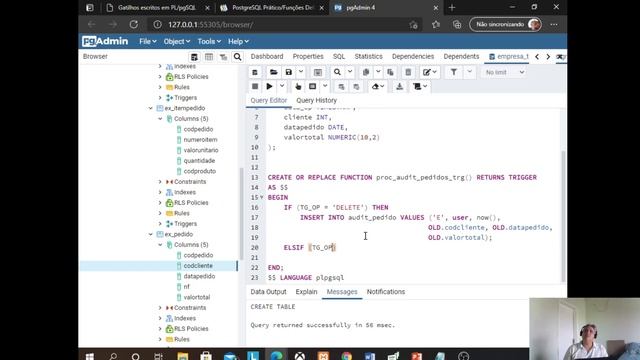Screen dimensions: 640x360
Task: Click the Filter funnel icon
Action: tap(453, 72)
